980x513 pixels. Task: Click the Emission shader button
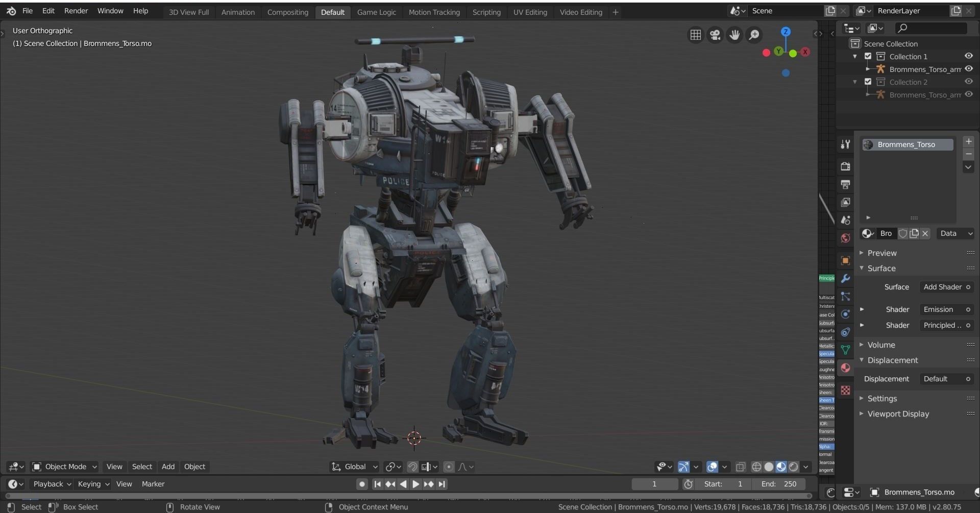point(946,309)
